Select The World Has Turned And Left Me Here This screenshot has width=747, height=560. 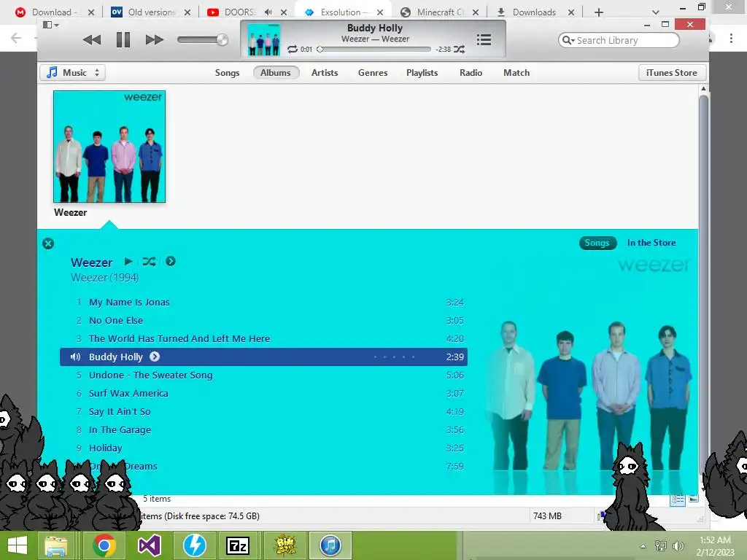coord(263,338)
